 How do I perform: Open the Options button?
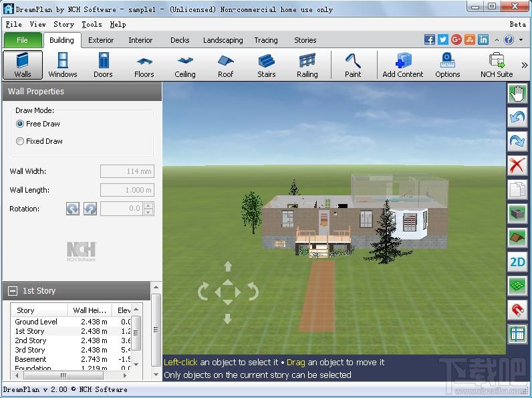(x=448, y=65)
